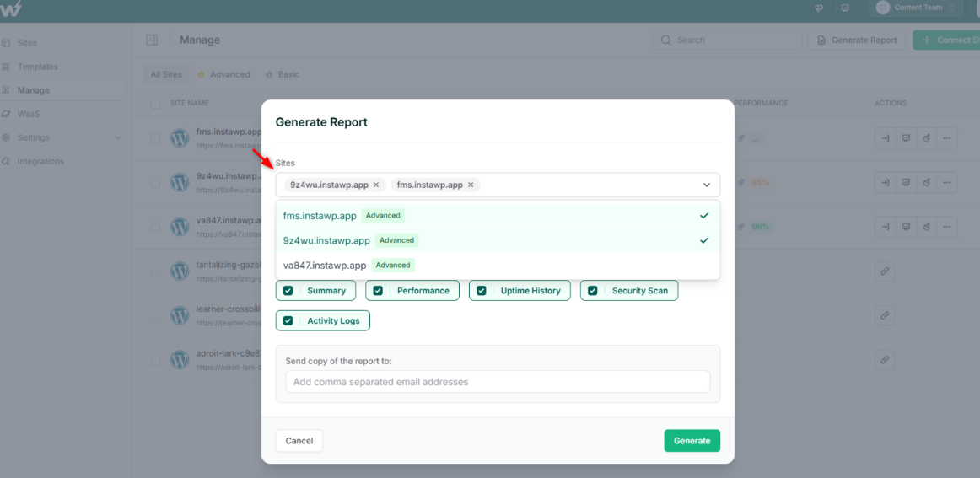Uncheck the Activity Logs section

[x=288, y=320]
